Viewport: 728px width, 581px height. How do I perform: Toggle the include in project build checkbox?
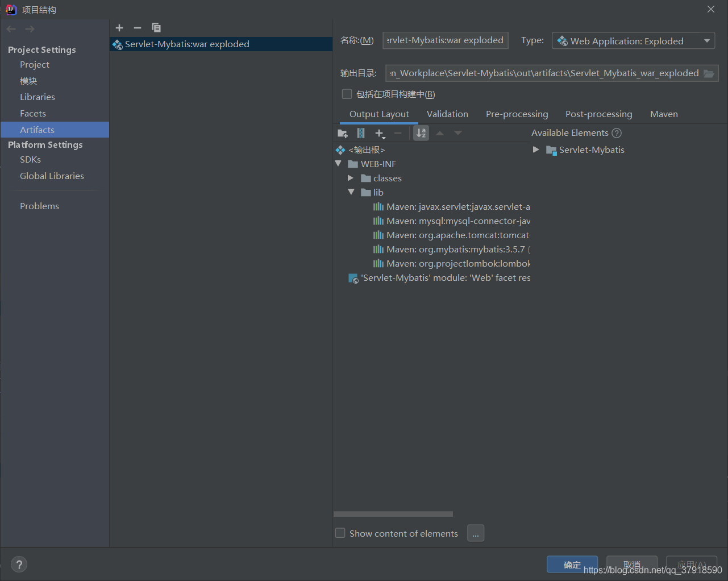[347, 94]
